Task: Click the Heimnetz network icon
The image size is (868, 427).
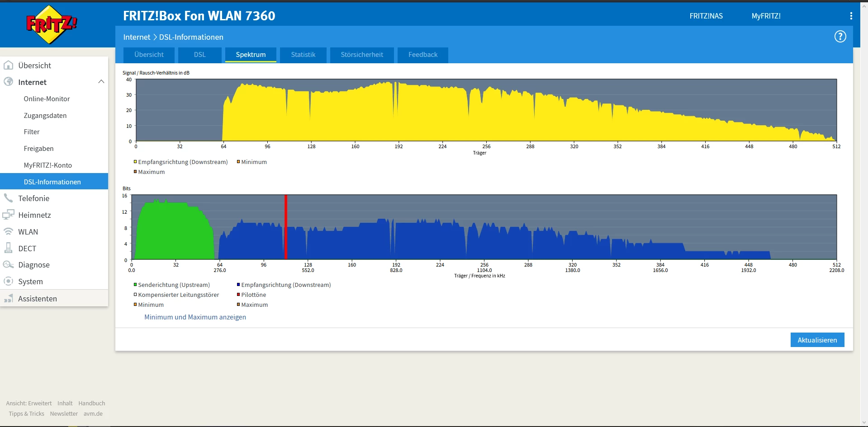Action: pos(8,215)
